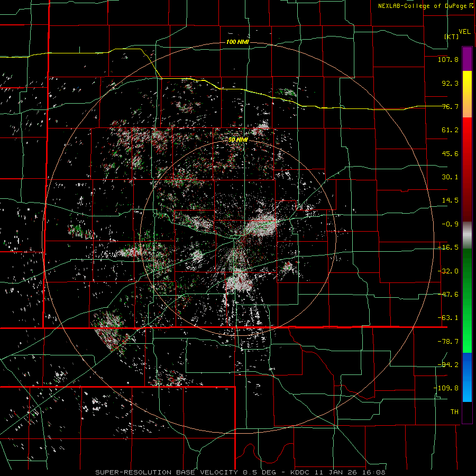
Task: Click the 100 NMI range ring label
Action: click(x=237, y=42)
